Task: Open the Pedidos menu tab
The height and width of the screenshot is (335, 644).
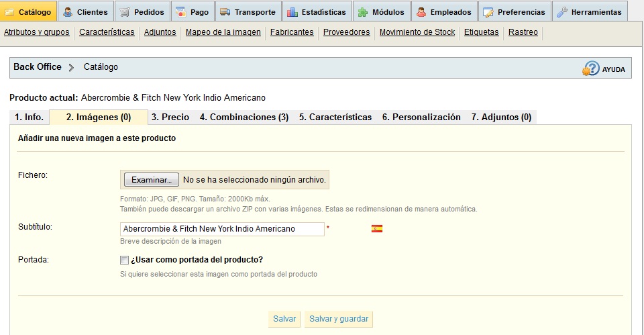Action: tap(142, 11)
